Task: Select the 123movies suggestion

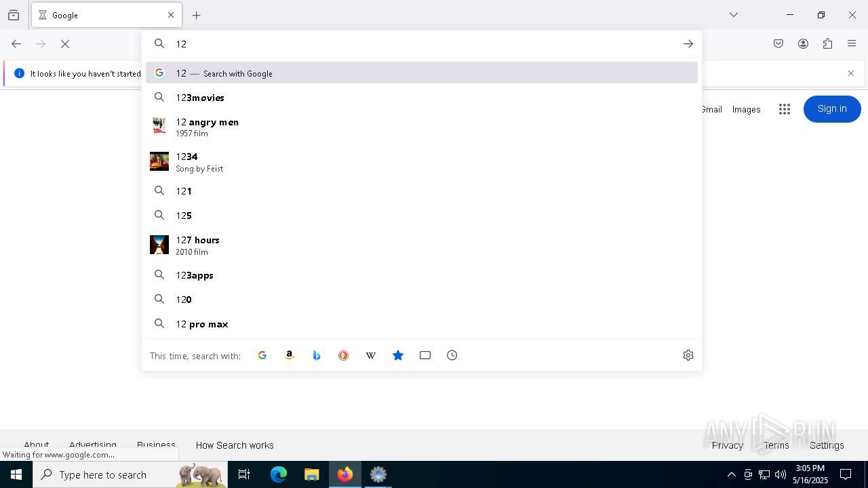Action: (x=422, y=98)
